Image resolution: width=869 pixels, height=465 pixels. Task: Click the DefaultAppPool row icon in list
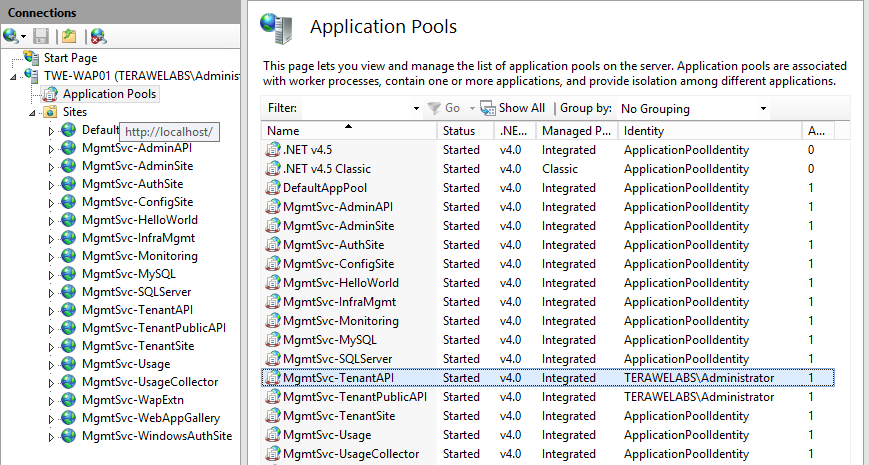273,188
